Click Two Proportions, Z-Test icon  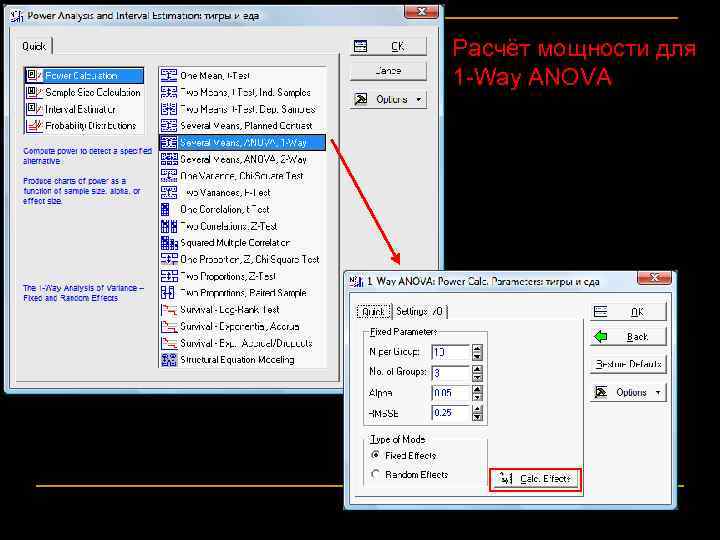(x=169, y=276)
